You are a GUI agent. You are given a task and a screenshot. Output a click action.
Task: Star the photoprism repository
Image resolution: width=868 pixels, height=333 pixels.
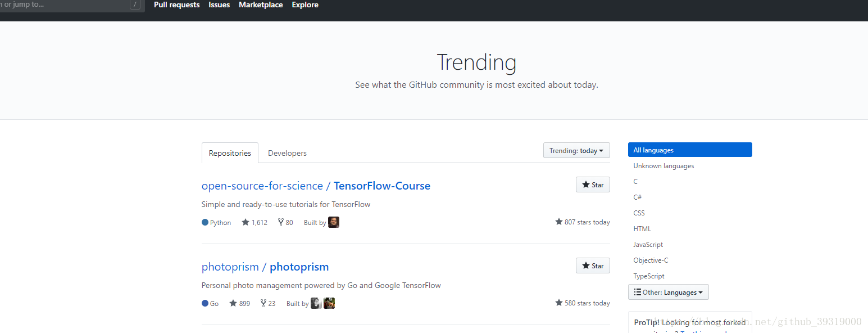click(x=593, y=265)
